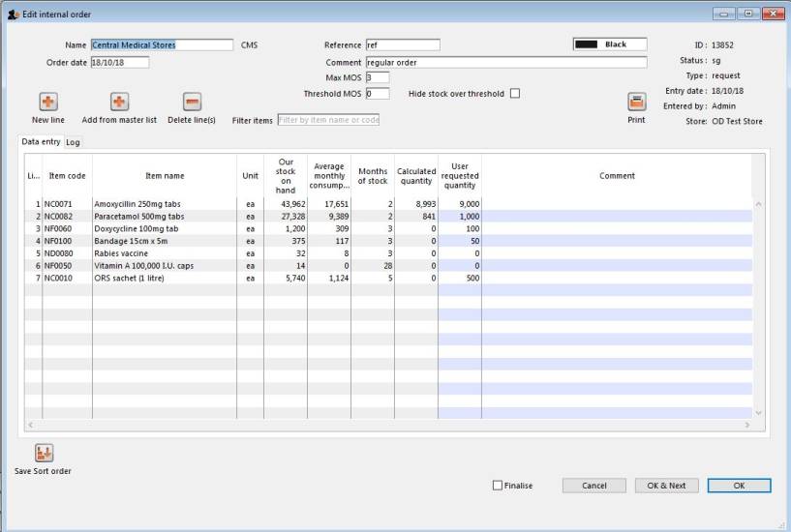
Task: Click the Add from master list icon
Action: tap(119, 103)
